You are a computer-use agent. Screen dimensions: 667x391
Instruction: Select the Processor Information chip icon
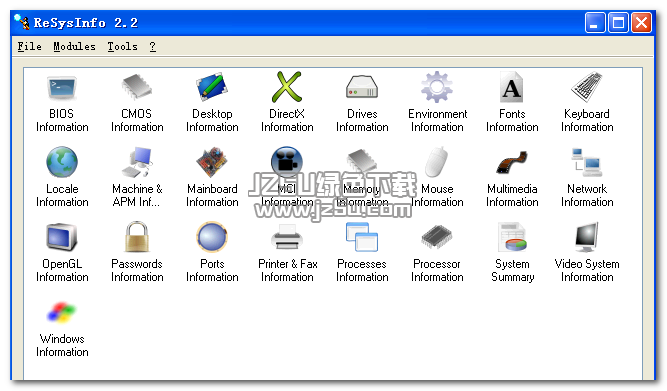437,237
